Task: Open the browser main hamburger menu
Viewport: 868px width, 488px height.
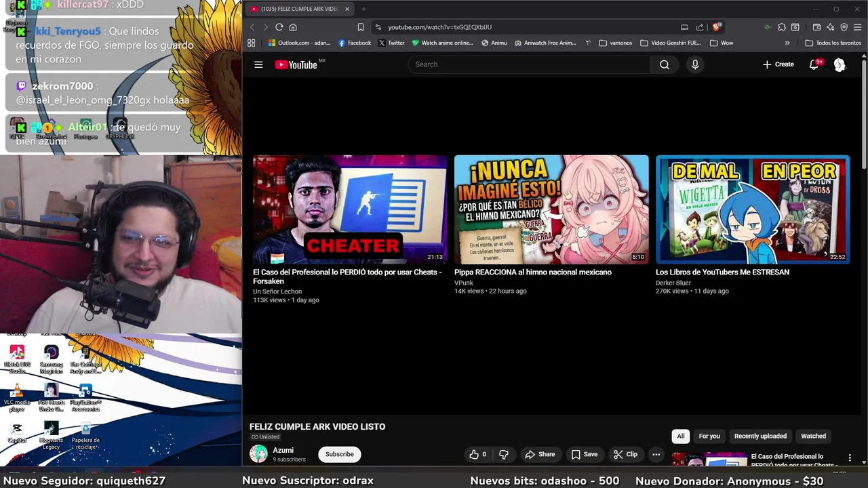Action: (x=858, y=27)
